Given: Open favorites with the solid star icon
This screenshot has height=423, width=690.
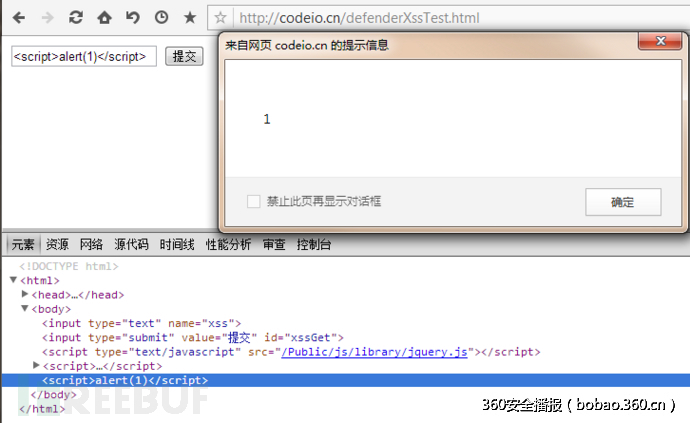Looking at the screenshot, I should pyautogui.click(x=190, y=18).
